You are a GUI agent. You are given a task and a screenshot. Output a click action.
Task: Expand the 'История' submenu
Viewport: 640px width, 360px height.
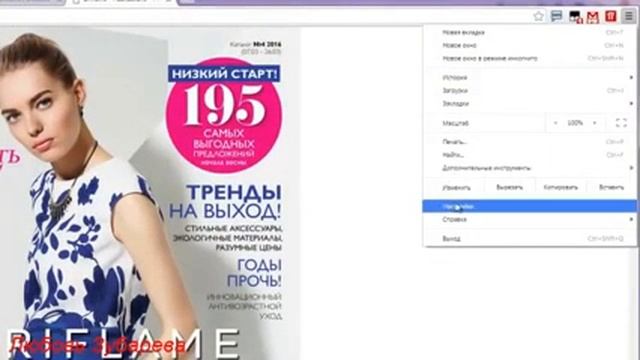529,78
